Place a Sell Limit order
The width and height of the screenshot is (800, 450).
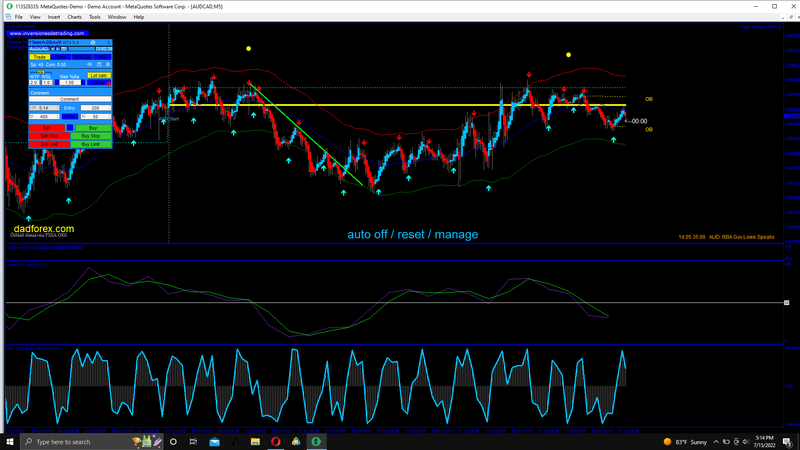coord(49,144)
